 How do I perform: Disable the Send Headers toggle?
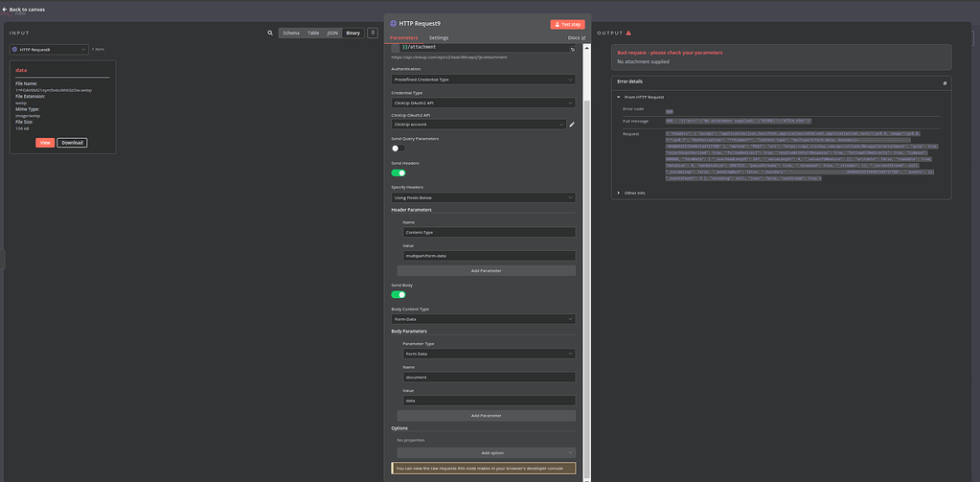pyautogui.click(x=398, y=172)
